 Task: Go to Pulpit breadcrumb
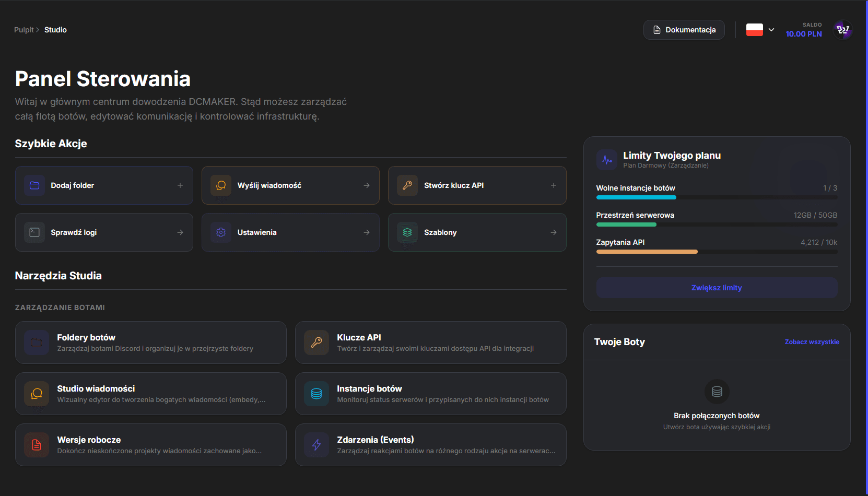tap(24, 30)
